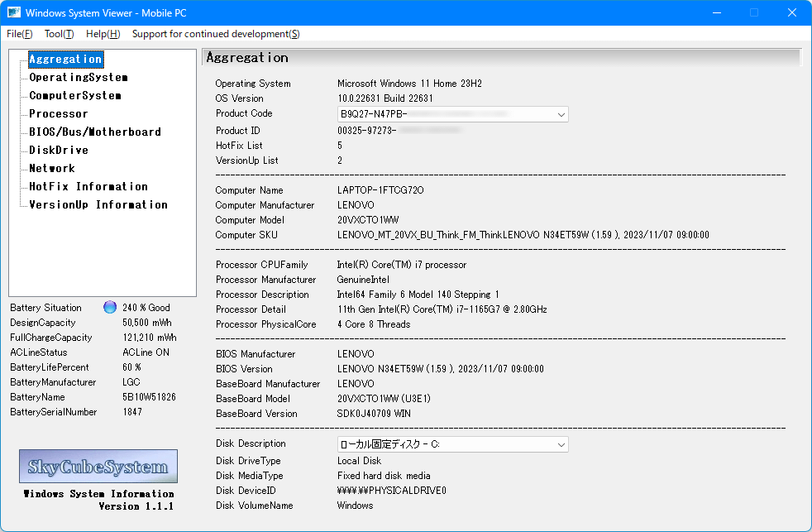This screenshot has height=532, width=812.
Task: Click the Version 1.1.1 label
Action: click(x=136, y=506)
